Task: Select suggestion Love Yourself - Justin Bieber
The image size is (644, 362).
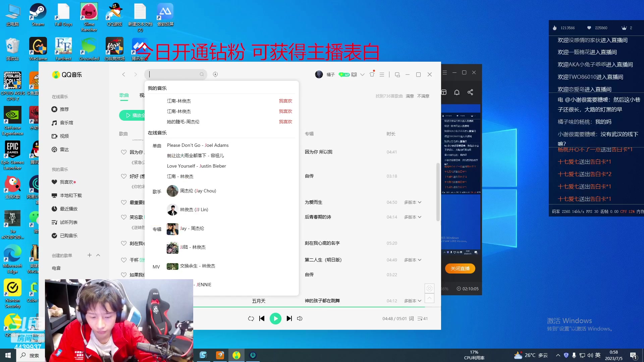Action: pyautogui.click(x=196, y=166)
